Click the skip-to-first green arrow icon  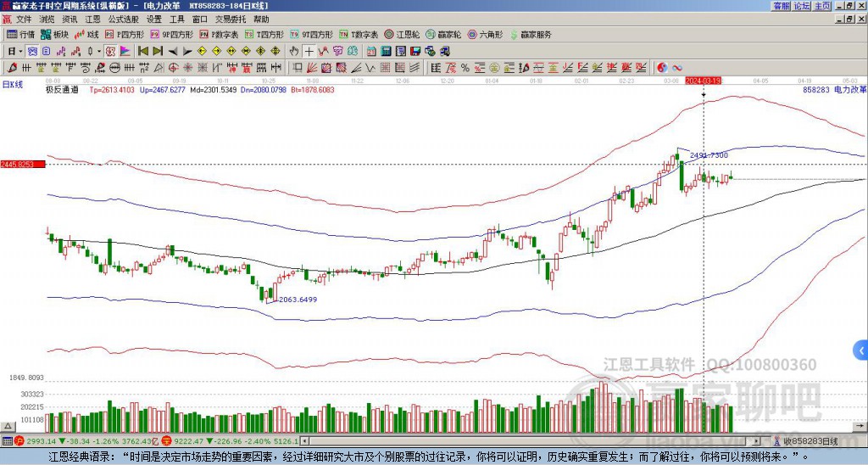pos(142,52)
